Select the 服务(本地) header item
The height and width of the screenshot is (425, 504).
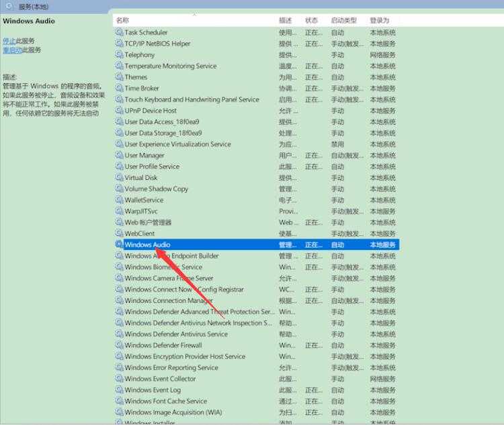pyautogui.click(x=34, y=7)
